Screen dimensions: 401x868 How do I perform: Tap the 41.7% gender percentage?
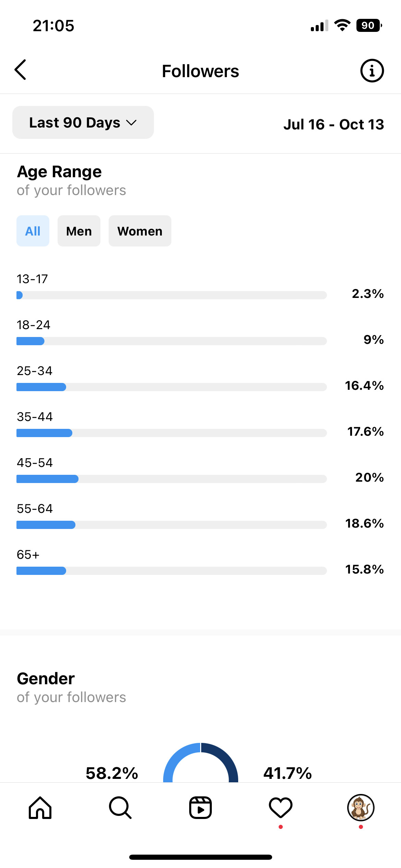click(x=288, y=773)
